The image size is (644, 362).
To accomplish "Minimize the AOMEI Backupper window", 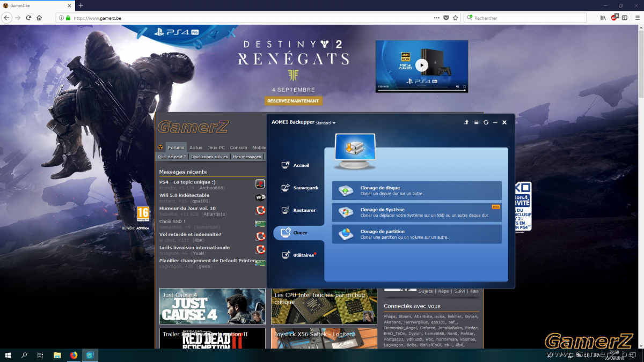I will pyautogui.click(x=495, y=122).
